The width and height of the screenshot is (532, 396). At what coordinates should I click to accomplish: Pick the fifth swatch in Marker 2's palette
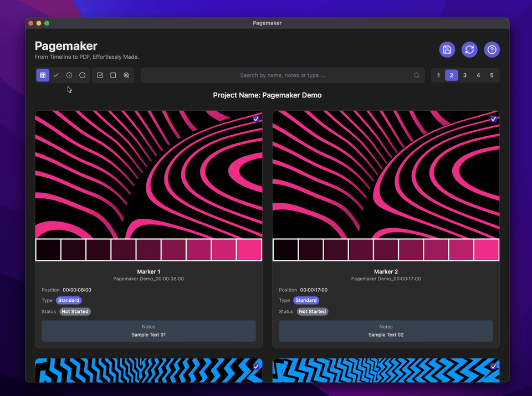coord(386,250)
